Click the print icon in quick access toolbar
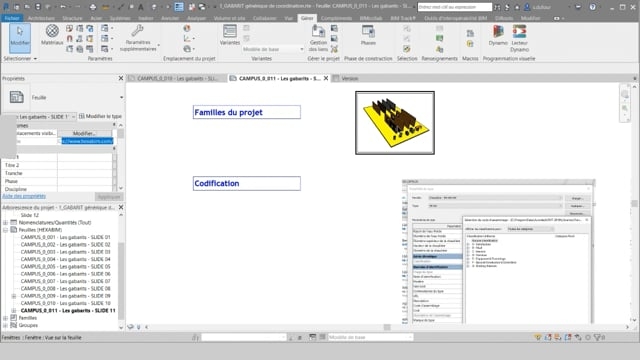 pyautogui.click(x=93, y=7)
